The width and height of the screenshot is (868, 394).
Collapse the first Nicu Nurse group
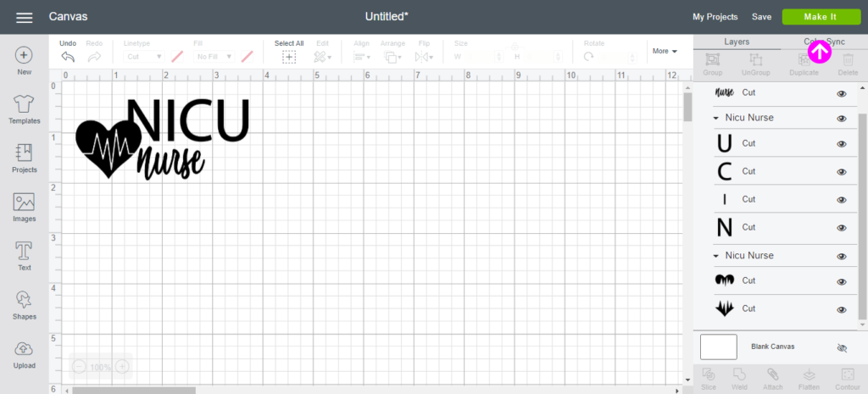(716, 118)
